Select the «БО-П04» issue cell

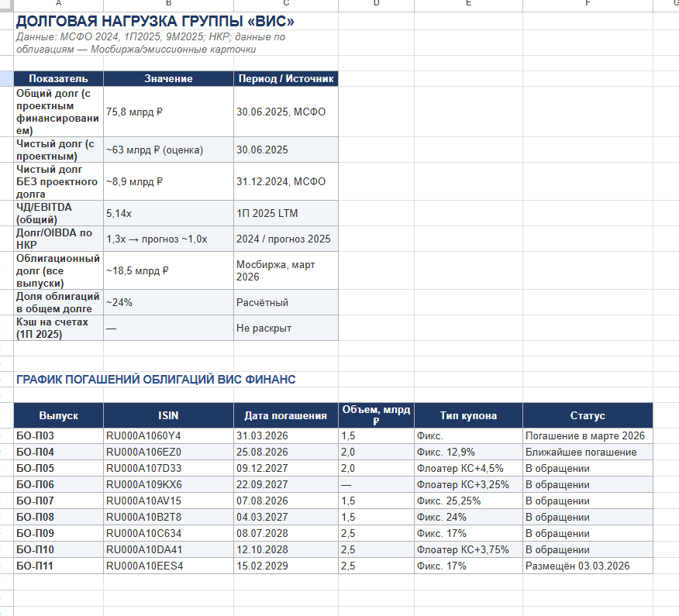[58, 452]
